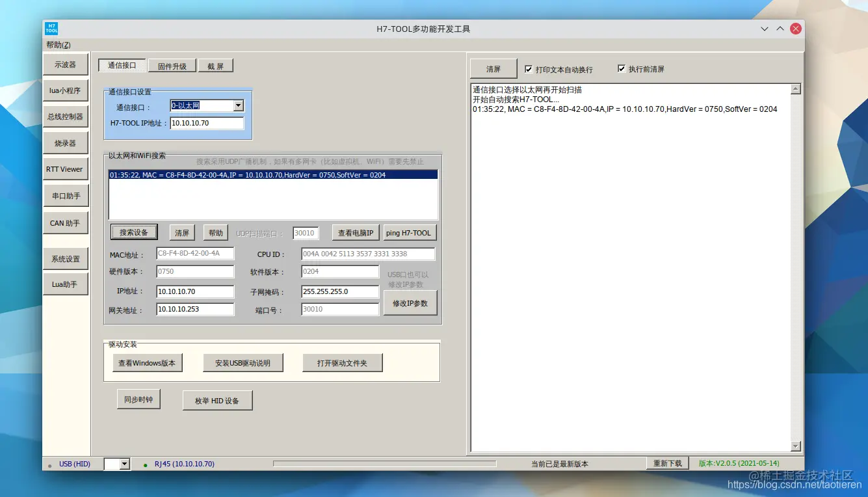The width and height of the screenshot is (868, 497).
Task: Click the IP地址 field showing 10.10.10.70
Action: [195, 291]
